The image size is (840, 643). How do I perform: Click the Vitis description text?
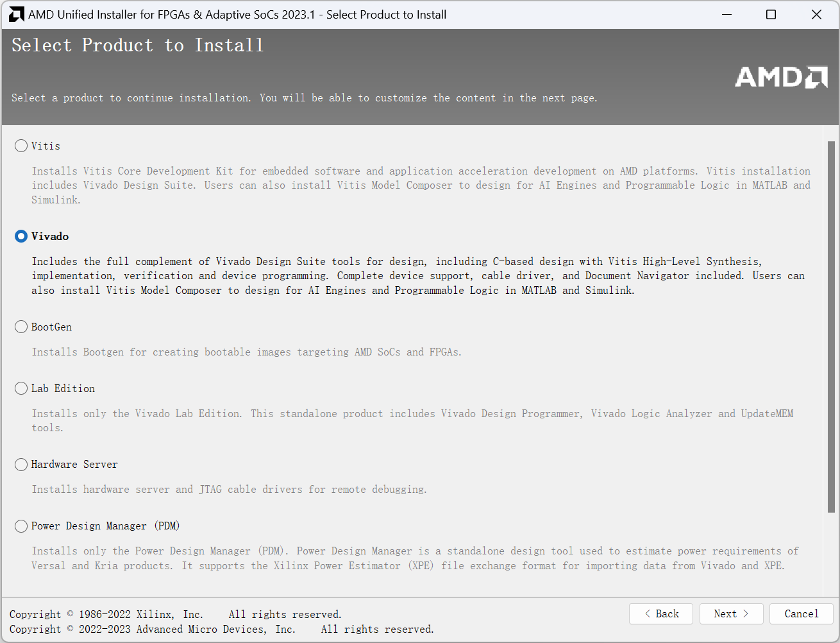(421, 185)
